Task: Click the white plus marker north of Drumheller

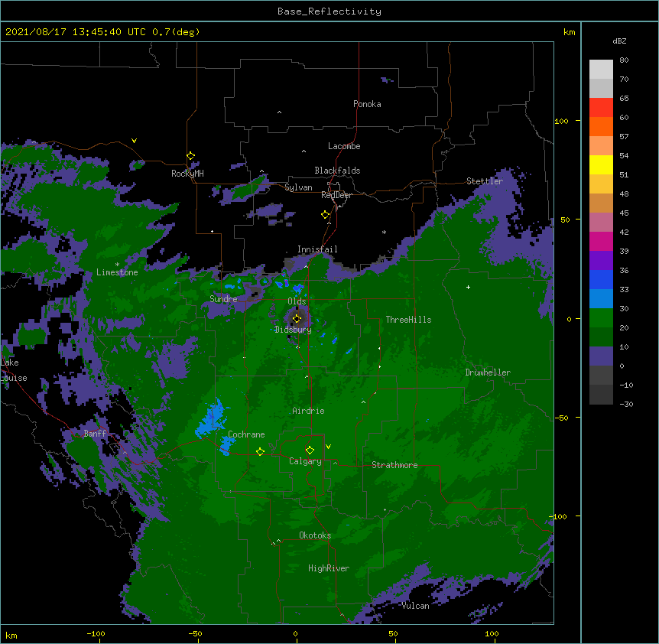Action: (x=468, y=287)
